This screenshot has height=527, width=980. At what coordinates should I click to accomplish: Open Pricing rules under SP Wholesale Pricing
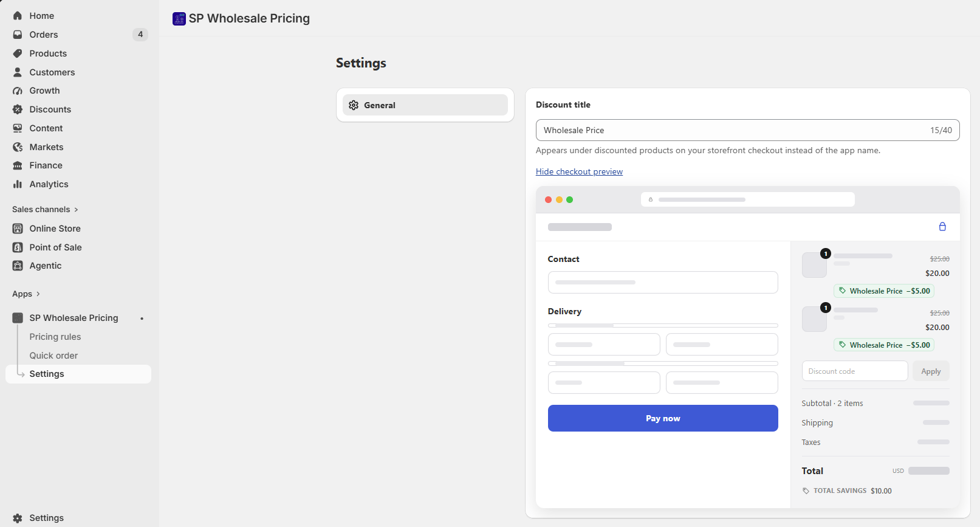click(x=78, y=337)
